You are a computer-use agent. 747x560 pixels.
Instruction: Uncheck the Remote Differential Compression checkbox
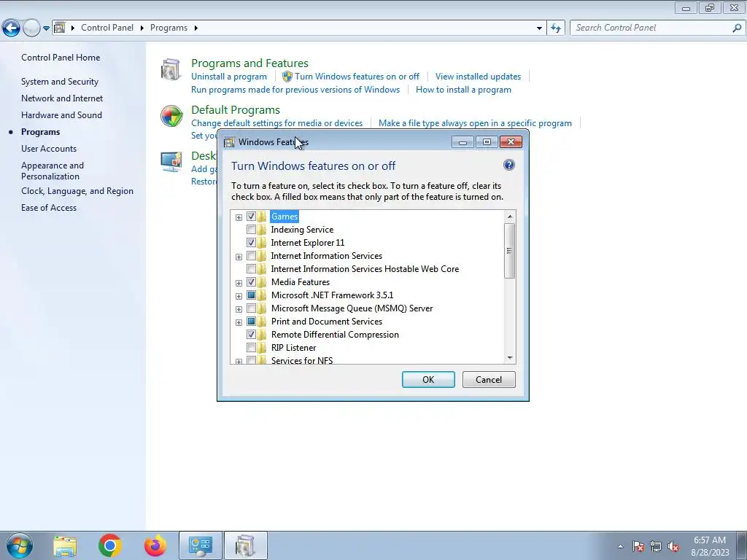click(x=251, y=334)
